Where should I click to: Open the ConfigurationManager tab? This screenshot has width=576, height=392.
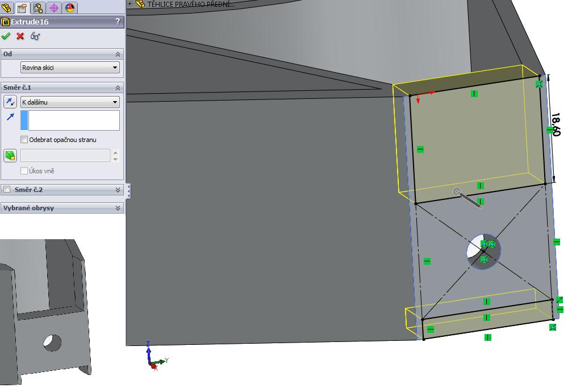coord(38,7)
